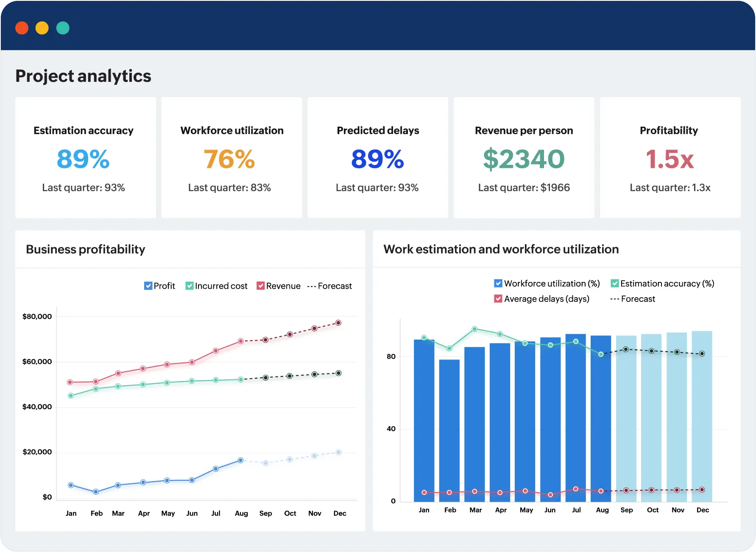Open the Estimation accuracy 89% card
Image resolution: width=756 pixels, height=552 pixels.
point(85,158)
